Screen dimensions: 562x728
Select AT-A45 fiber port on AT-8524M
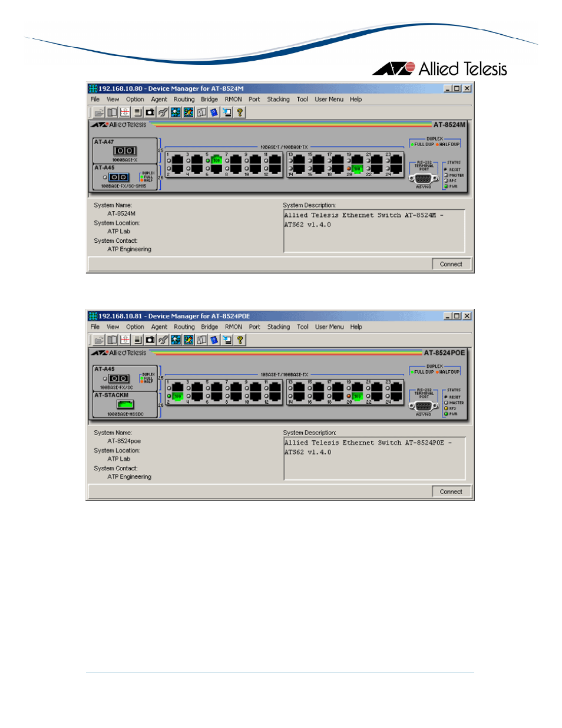pos(118,177)
